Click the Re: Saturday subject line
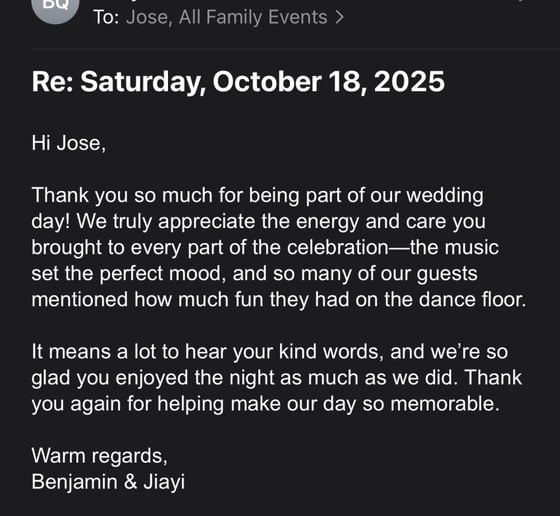The width and height of the screenshot is (560, 516). click(238, 82)
